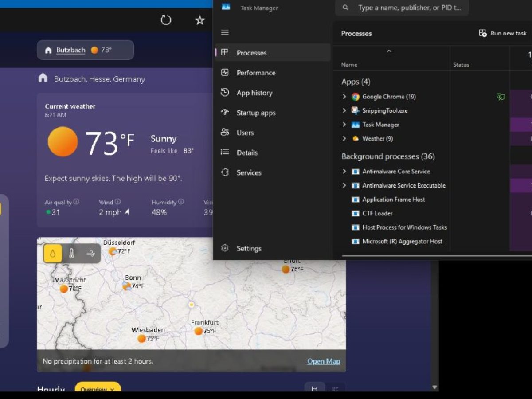Expand the Task Manager process row
This screenshot has width=532, height=399.
(344, 125)
